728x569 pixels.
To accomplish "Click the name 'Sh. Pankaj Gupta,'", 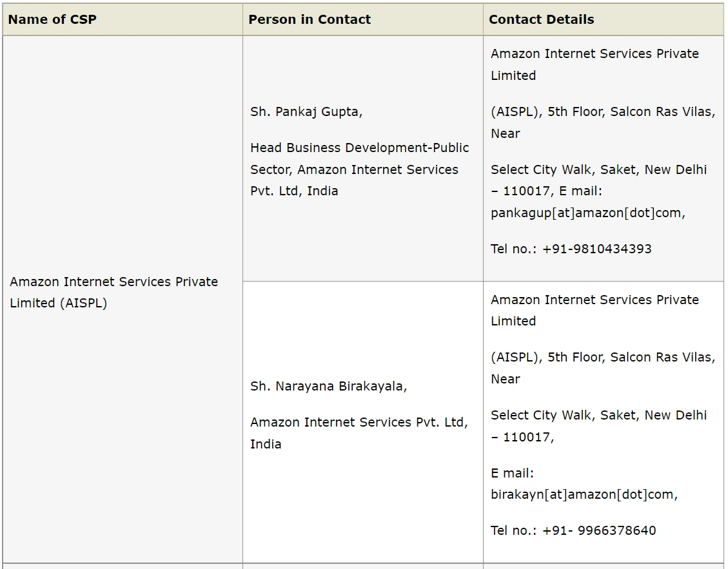I will click(x=306, y=112).
